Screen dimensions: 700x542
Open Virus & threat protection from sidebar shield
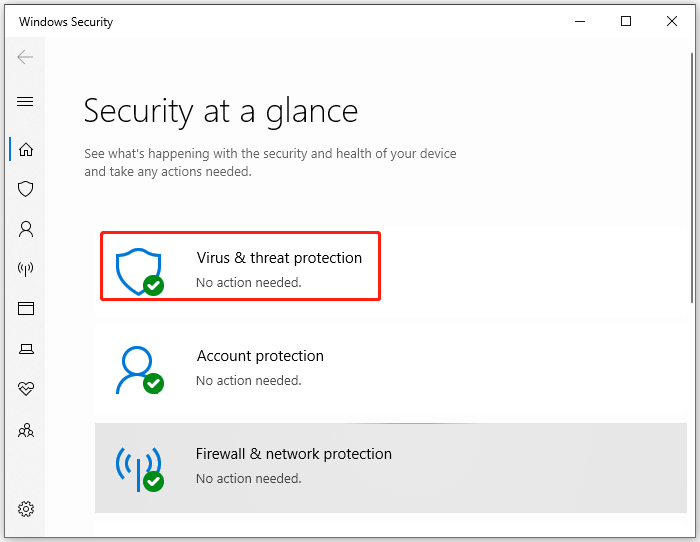(26, 188)
